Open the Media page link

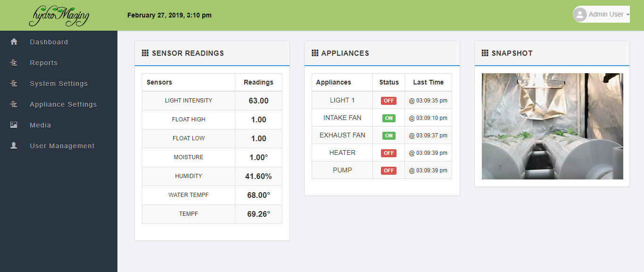[40, 125]
